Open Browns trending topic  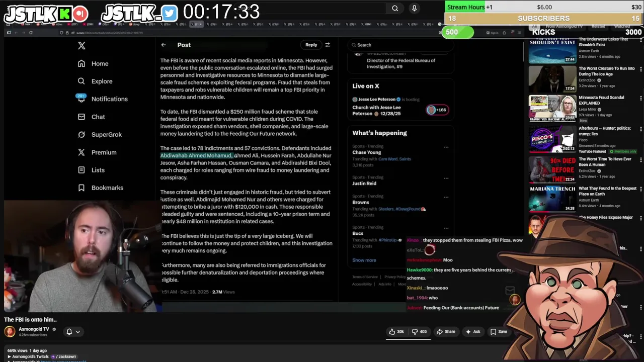pos(361,202)
